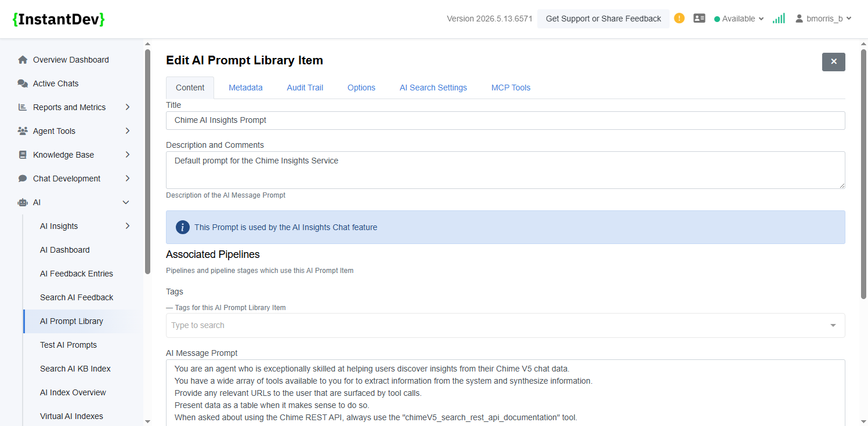
Task: Click the Description and Comments text area
Action: coord(505,170)
